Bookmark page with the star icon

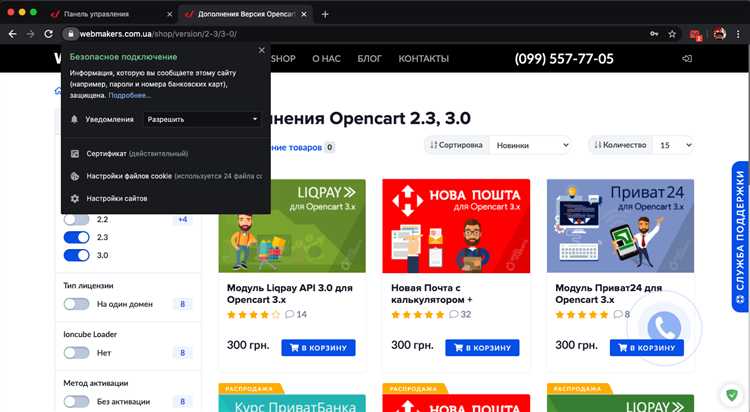click(x=672, y=34)
